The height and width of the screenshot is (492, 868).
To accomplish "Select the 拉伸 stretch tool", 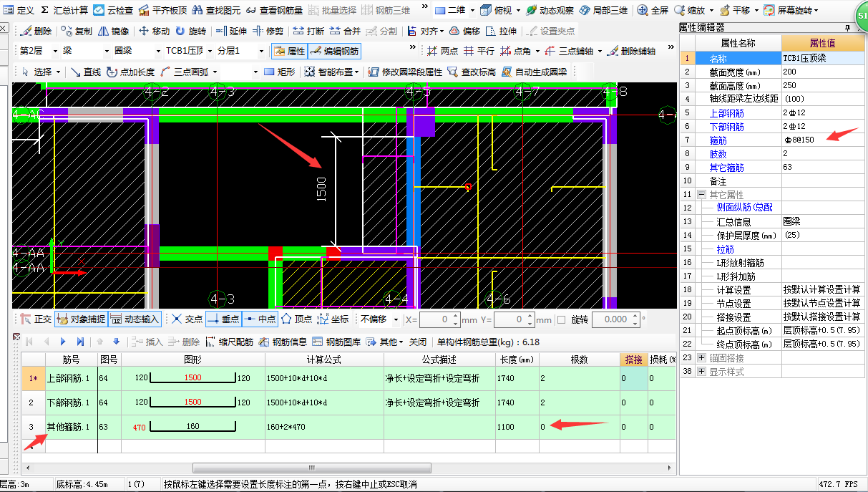I will pos(501,31).
